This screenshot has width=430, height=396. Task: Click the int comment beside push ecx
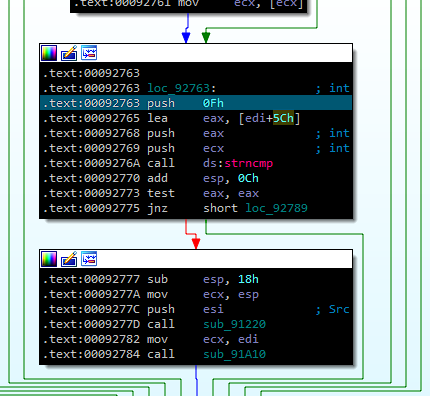[x=339, y=148]
